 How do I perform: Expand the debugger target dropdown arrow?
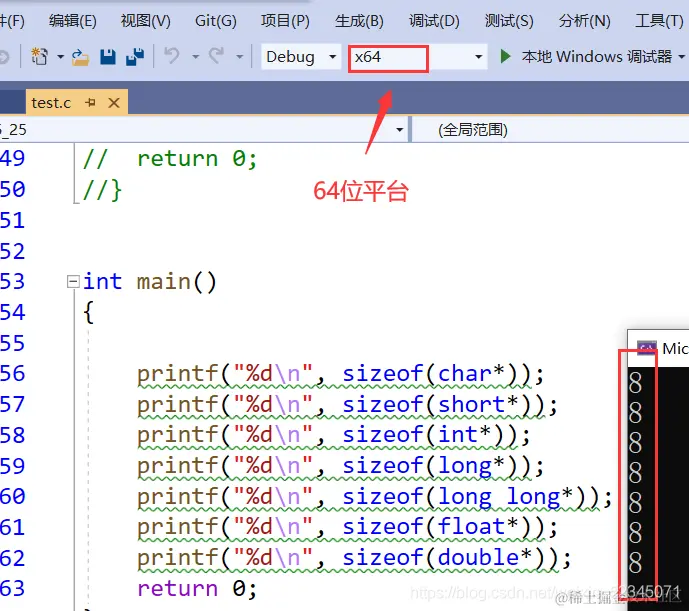pyautogui.click(x=682, y=57)
